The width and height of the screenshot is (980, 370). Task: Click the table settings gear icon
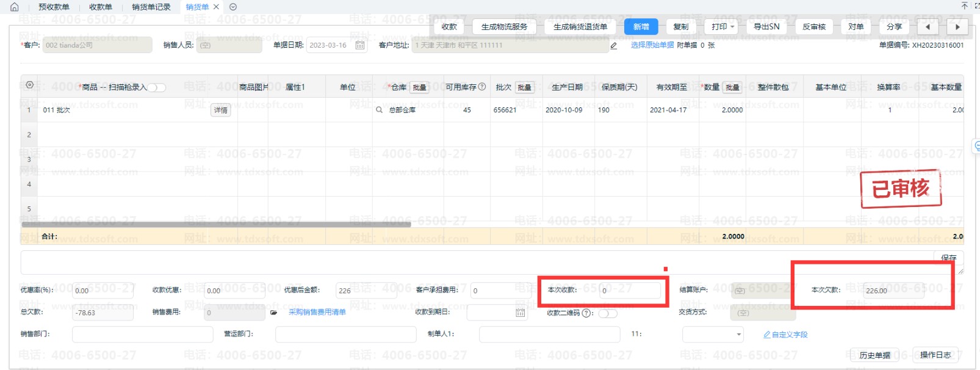(x=29, y=85)
